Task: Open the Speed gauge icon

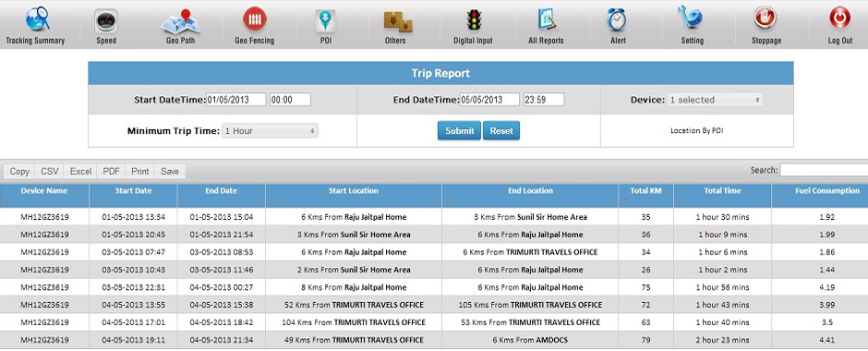Action: [106, 21]
